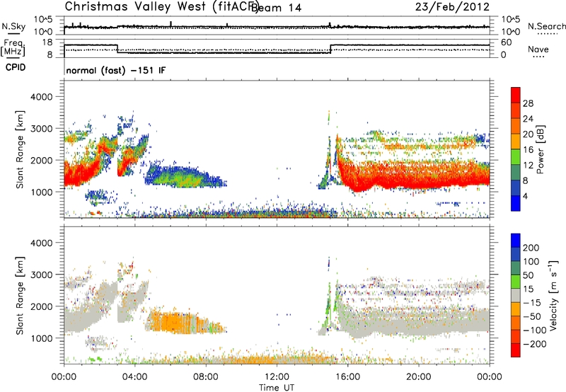Select the 4000 tick in power panel
This screenshot has width=566, height=392.
click(41, 97)
